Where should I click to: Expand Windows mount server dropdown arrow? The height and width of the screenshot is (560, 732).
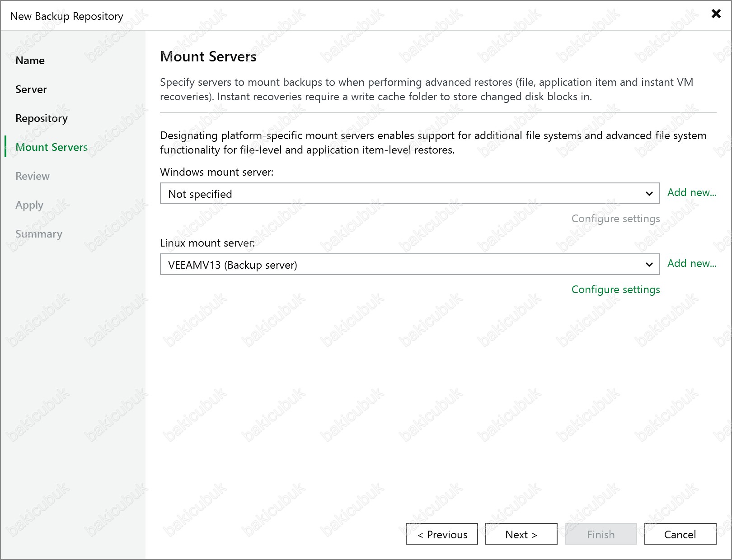(x=649, y=194)
